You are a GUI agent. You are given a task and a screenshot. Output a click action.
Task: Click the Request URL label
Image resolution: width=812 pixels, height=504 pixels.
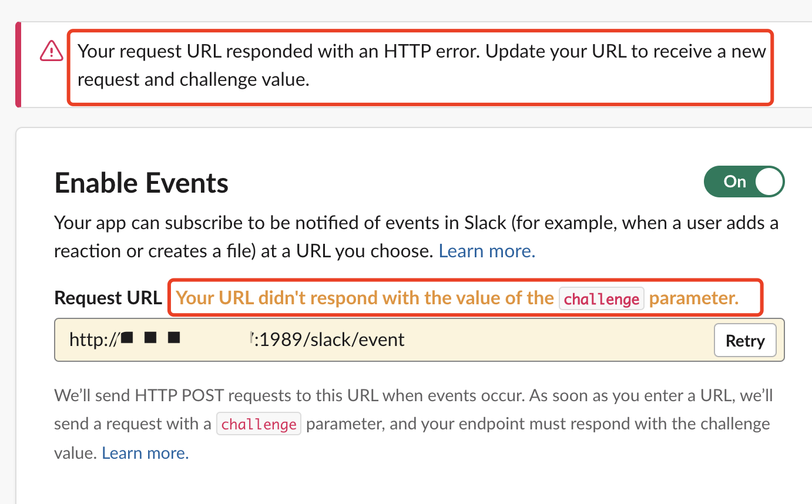point(108,298)
